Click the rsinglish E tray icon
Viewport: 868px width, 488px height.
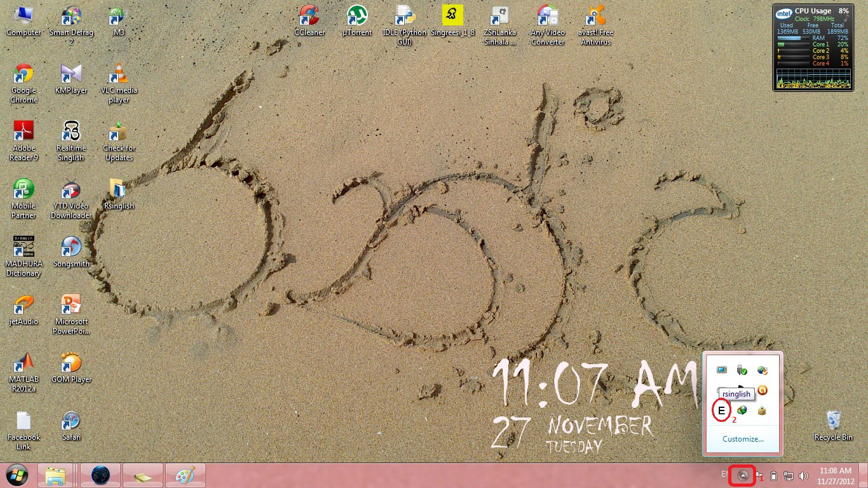click(721, 411)
